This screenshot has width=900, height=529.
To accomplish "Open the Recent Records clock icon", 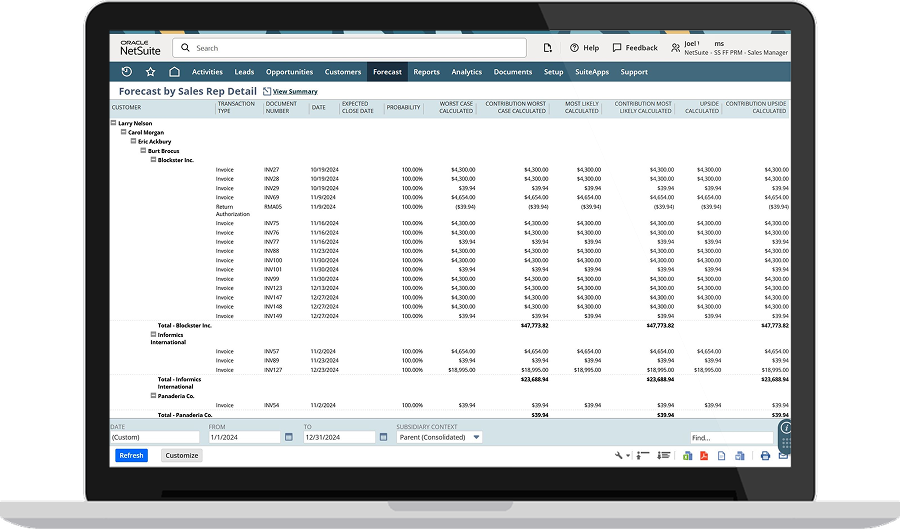I will pyautogui.click(x=126, y=72).
